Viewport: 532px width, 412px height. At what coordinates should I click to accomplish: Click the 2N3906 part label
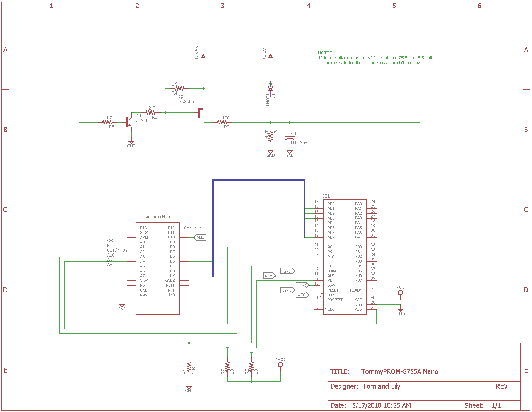point(186,102)
